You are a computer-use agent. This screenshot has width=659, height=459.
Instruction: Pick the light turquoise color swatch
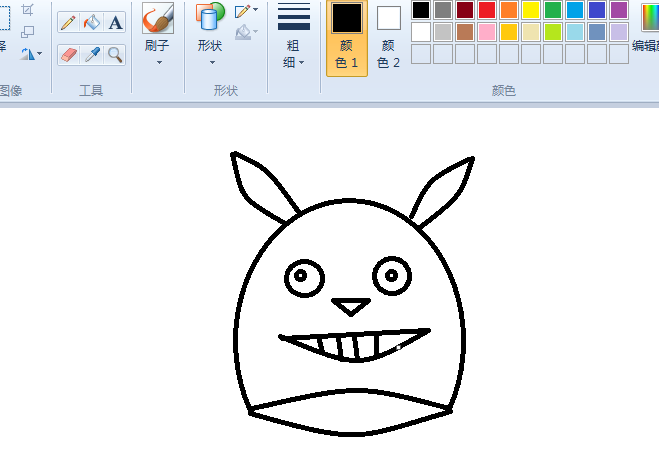[x=575, y=32]
